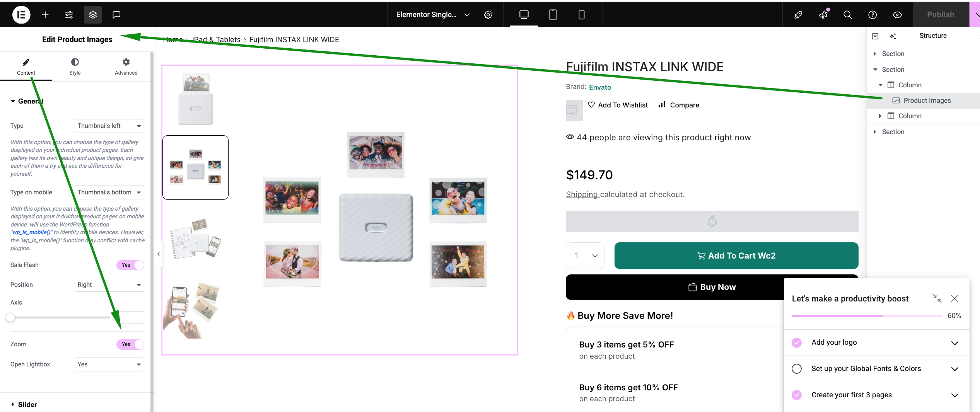Viewport: 980px width, 412px height.
Task: Switch to tablet responsive view
Action: 553,15
